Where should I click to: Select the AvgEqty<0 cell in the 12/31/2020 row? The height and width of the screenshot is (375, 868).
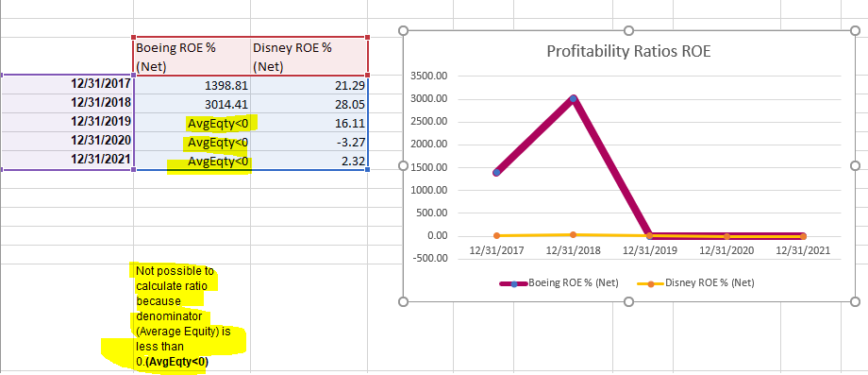[192, 142]
